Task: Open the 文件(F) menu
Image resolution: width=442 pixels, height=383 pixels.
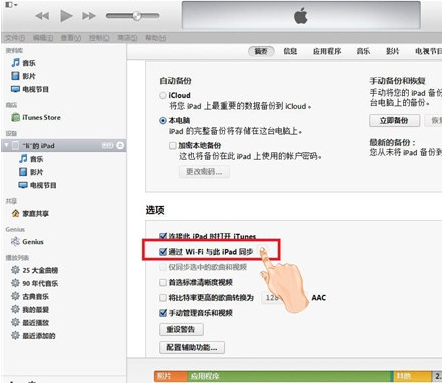Action: click(15, 38)
